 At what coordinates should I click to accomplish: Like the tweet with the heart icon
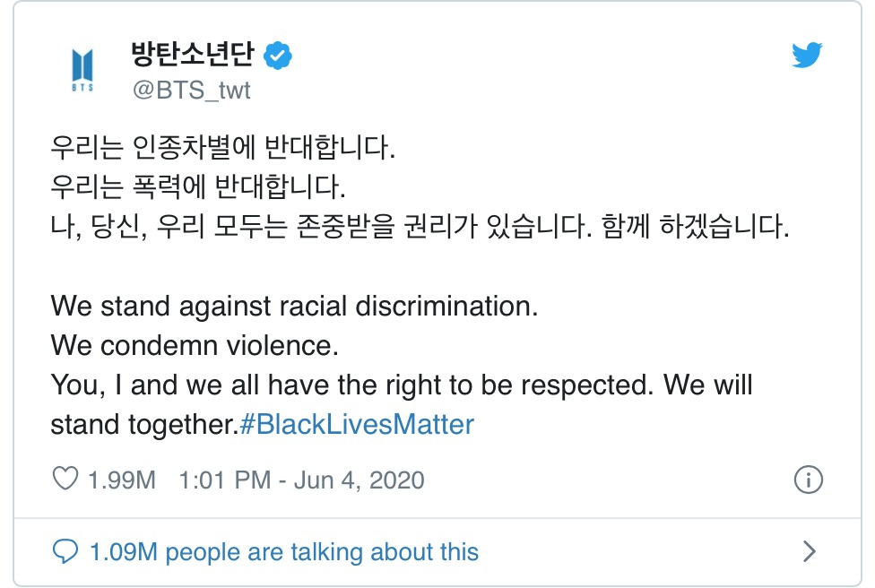65,479
